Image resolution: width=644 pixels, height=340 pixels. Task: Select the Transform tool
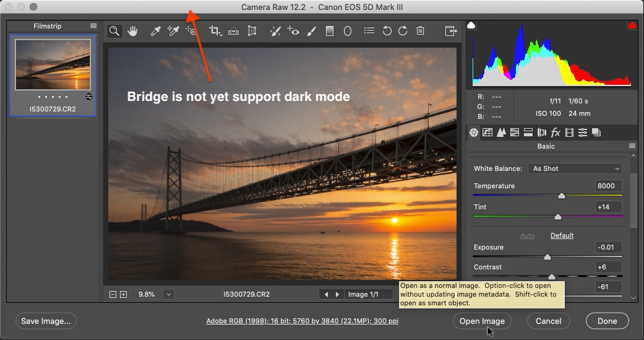(252, 31)
